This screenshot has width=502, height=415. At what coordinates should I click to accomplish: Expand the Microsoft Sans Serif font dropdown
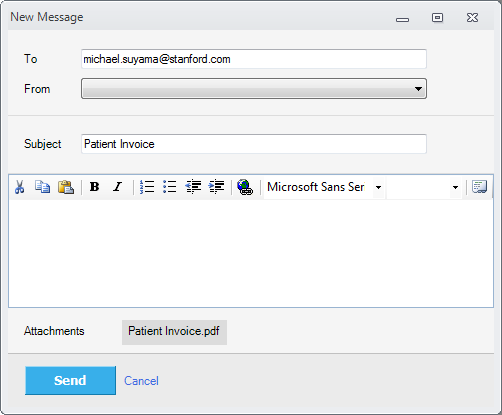[x=378, y=187]
